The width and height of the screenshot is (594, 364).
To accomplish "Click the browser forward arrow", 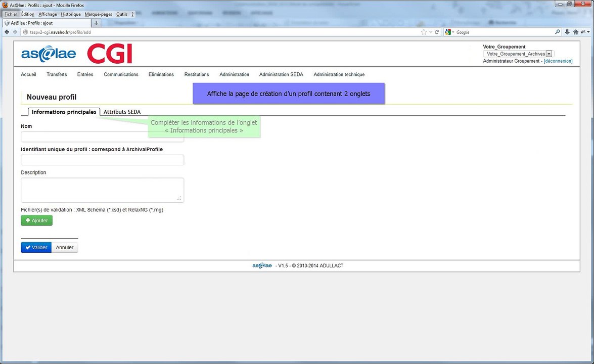I will [x=15, y=32].
